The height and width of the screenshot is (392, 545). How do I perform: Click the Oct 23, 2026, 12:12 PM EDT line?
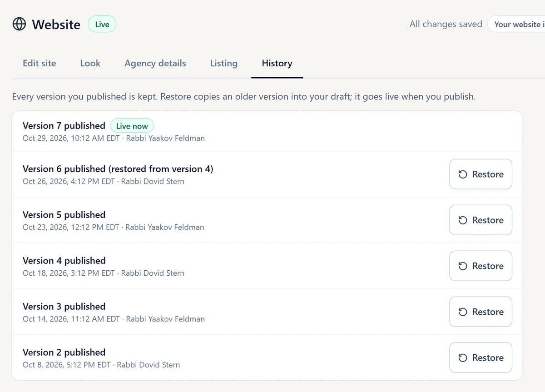pos(114,227)
